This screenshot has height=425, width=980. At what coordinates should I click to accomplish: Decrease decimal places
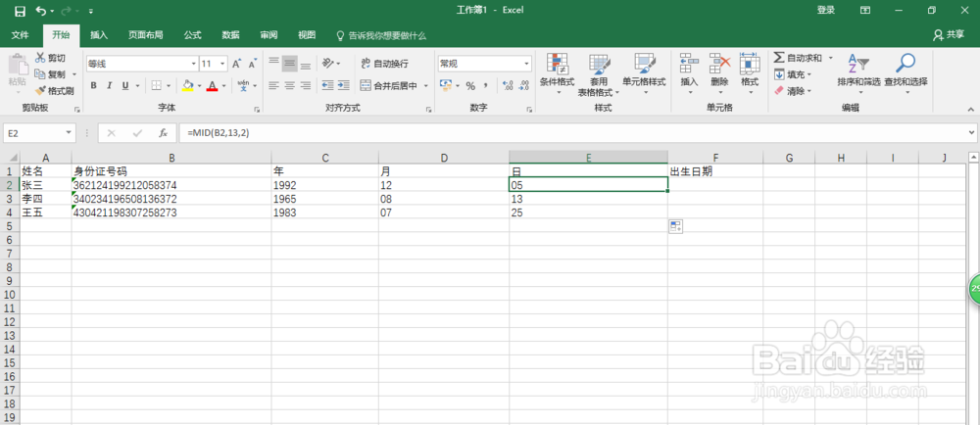tap(523, 86)
